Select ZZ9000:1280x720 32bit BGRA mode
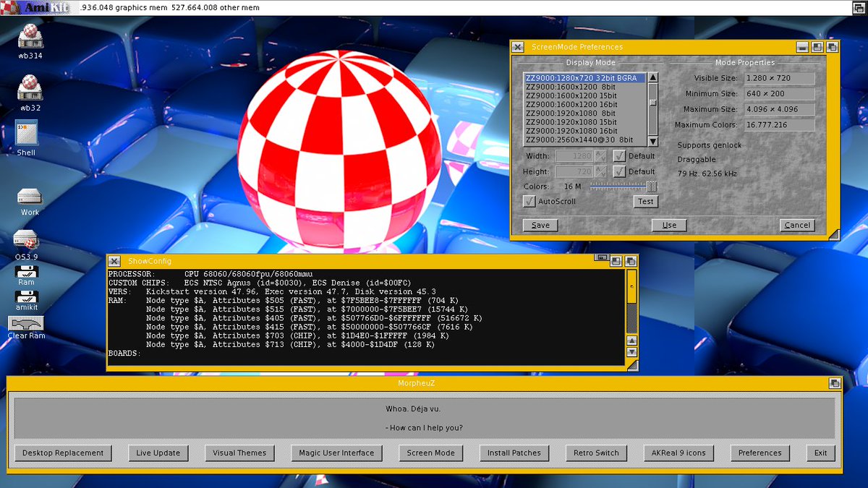Viewport: 868px width, 488px height. (x=584, y=77)
